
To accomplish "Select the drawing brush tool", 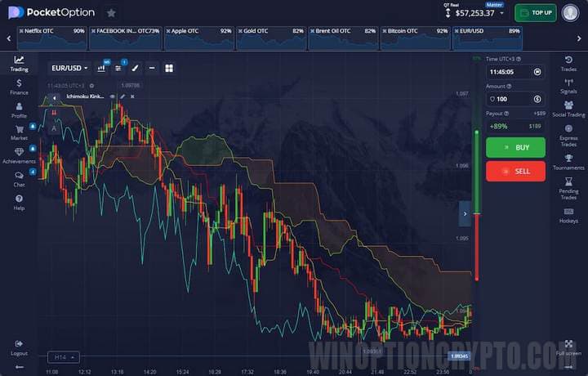I will [135, 69].
